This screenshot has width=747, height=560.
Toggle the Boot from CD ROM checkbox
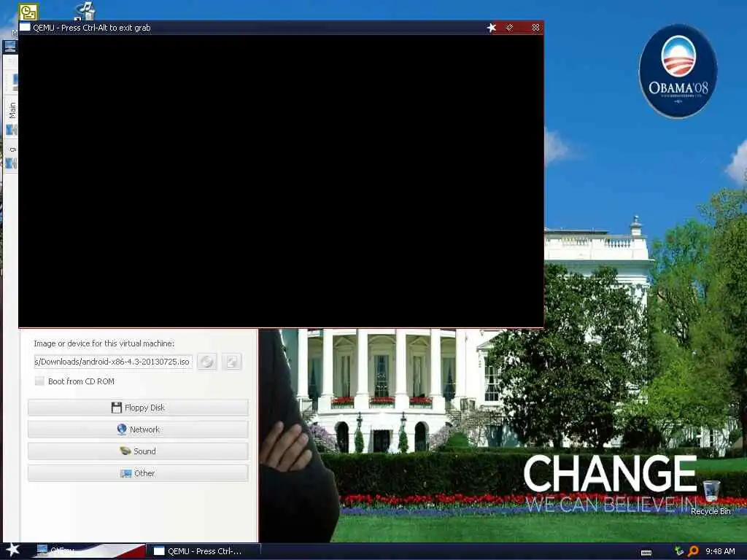click(x=39, y=381)
